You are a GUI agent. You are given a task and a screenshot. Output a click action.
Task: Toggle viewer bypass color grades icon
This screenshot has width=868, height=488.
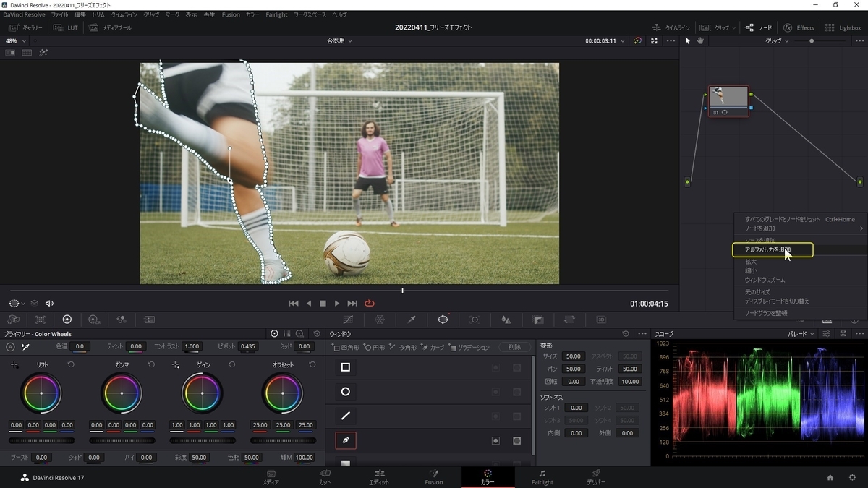(x=637, y=40)
